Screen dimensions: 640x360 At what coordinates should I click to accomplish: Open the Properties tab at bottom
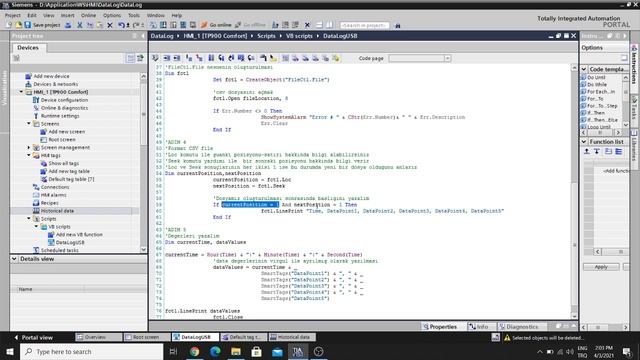point(440,327)
